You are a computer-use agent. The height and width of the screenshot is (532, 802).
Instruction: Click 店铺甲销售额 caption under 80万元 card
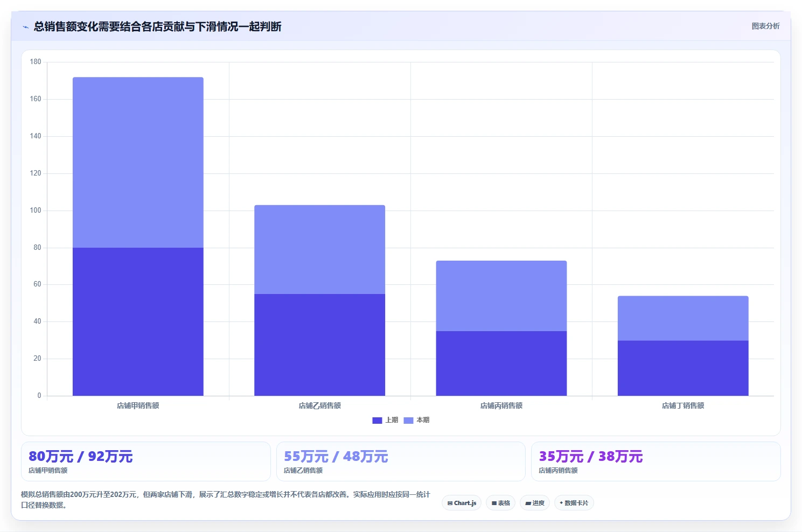tap(48, 471)
